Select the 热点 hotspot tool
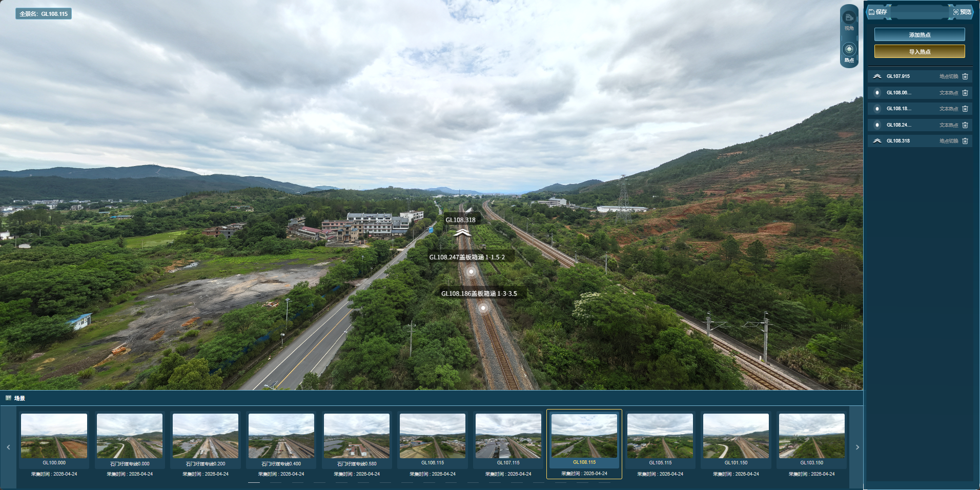The image size is (980, 490). click(849, 52)
